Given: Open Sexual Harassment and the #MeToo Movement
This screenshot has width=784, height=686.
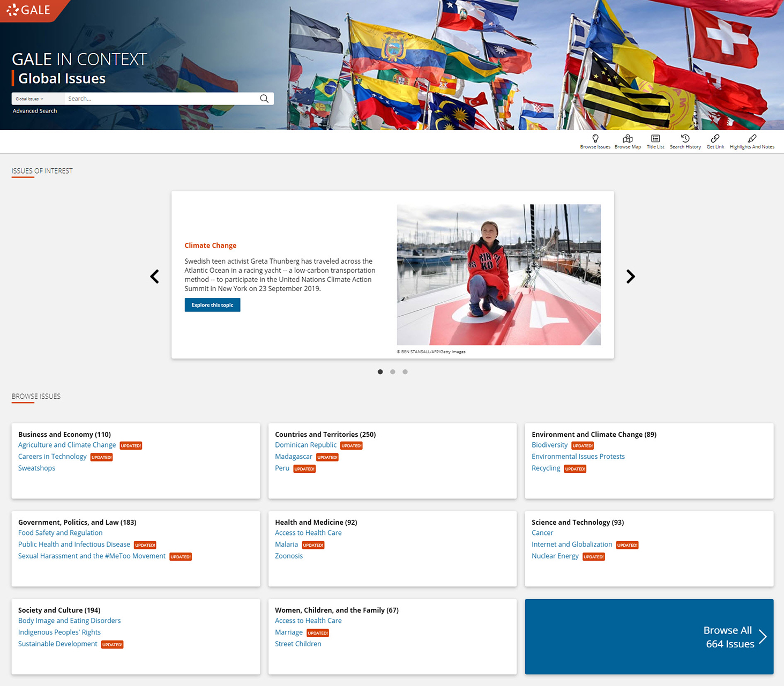Looking at the screenshot, I should [x=92, y=556].
